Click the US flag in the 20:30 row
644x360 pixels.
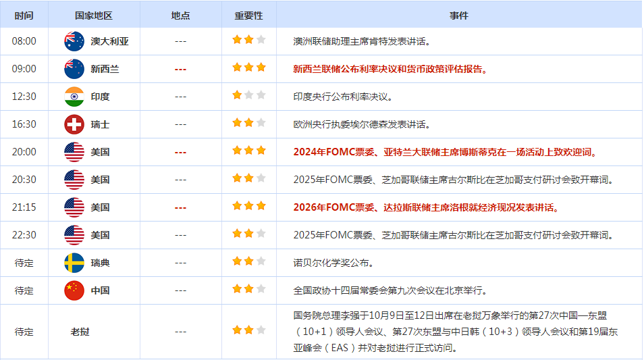(x=74, y=180)
